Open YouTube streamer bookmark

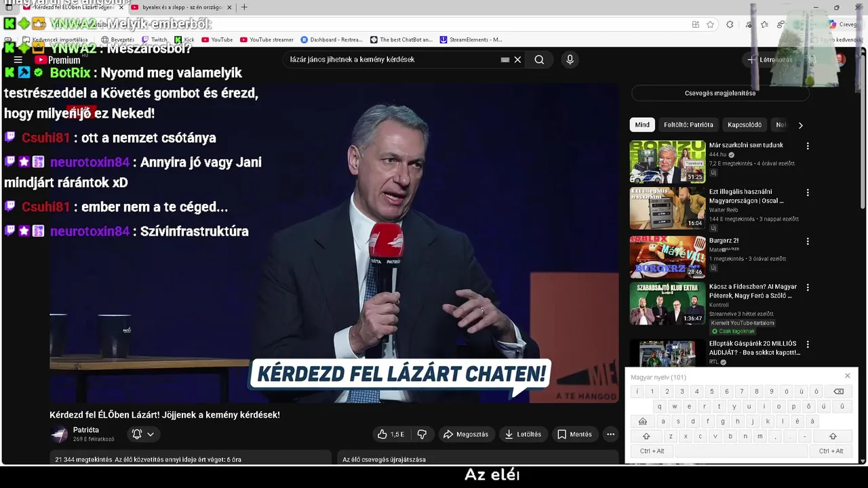click(x=267, y=40)
